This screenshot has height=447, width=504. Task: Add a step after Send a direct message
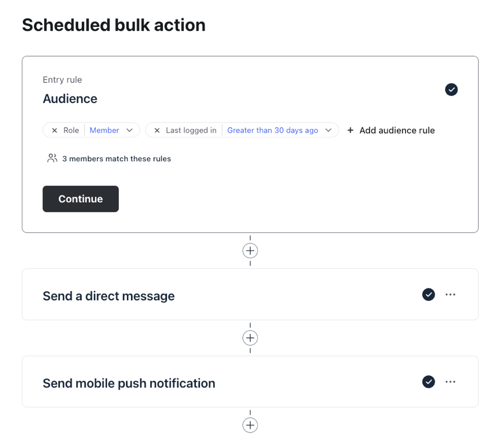pyautogui.click(x=250, y=338)
